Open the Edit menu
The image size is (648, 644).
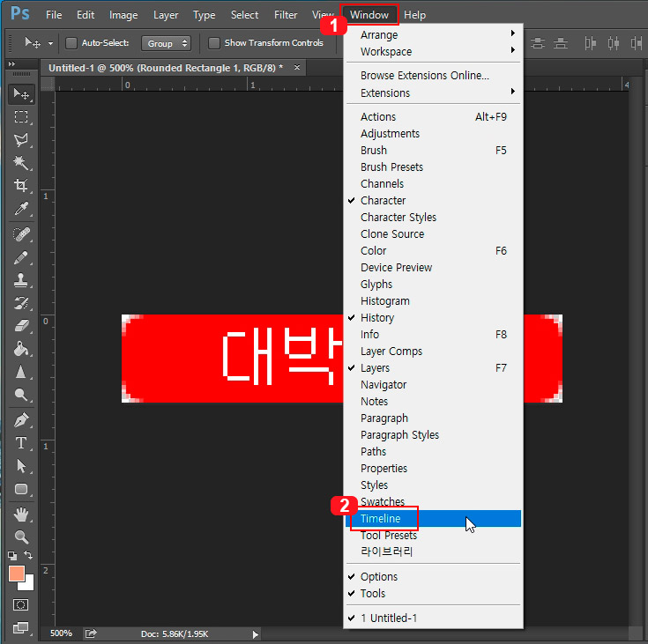[x=86, y=15]
